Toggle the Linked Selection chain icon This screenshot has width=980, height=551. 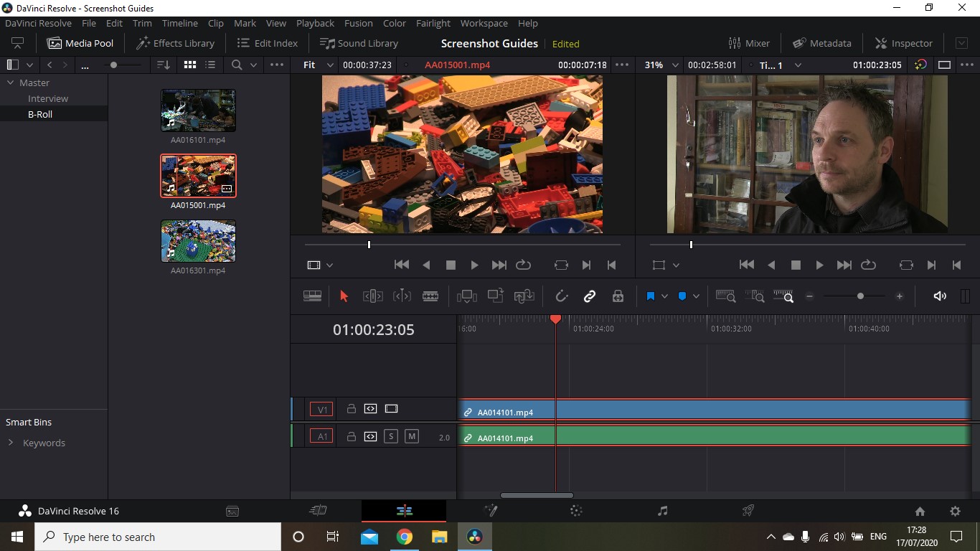coord(590,296)
